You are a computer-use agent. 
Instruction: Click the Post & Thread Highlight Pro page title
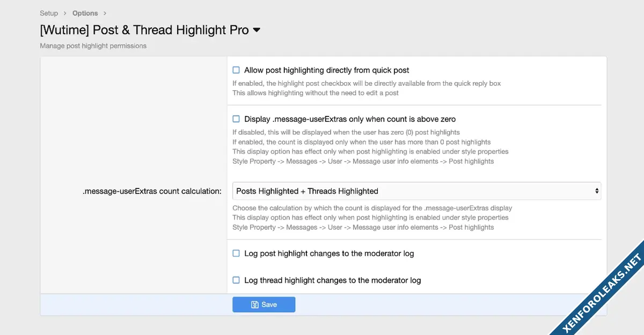(144, 30)
